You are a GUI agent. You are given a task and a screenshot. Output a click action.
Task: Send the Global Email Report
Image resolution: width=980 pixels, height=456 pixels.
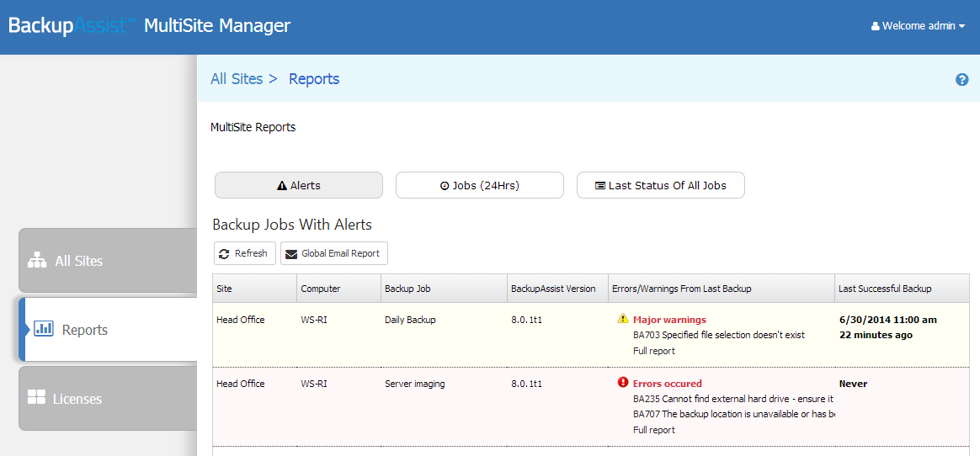[334, 253]
